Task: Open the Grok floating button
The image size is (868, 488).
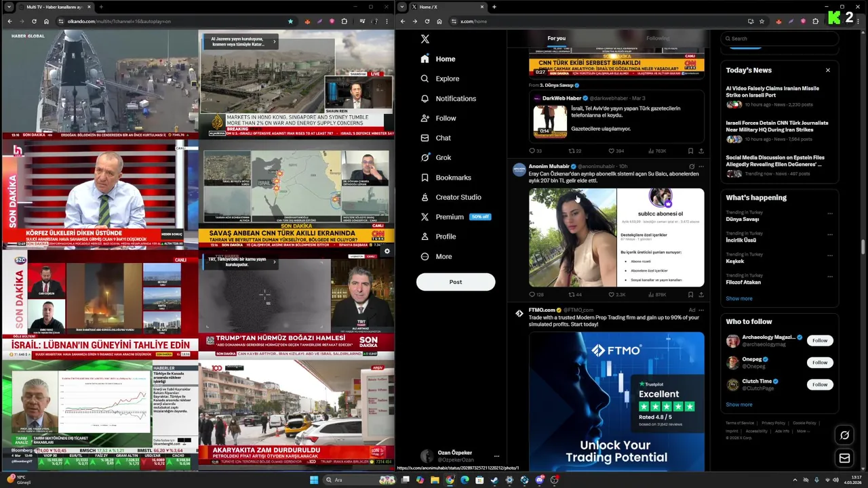Action: (x=844, y=435)
